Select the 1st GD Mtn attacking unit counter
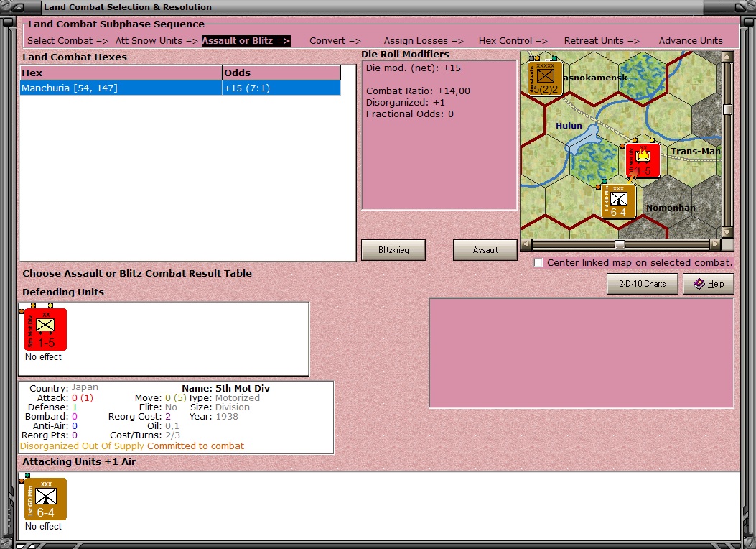The height and width of the screenshot is (549, 756). 45,498
